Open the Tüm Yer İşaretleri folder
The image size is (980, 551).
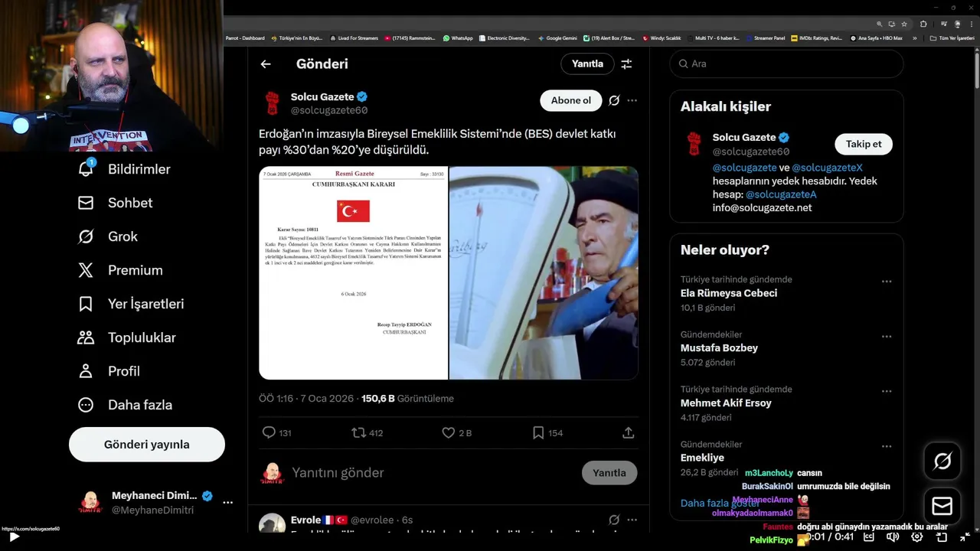pyautogui.click(x=952, y=38)
